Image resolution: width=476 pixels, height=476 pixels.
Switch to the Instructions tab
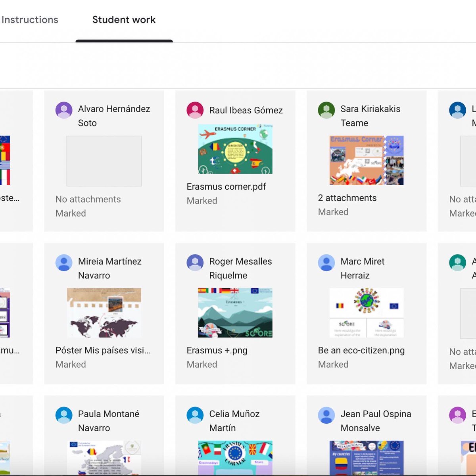click(30, 19)
